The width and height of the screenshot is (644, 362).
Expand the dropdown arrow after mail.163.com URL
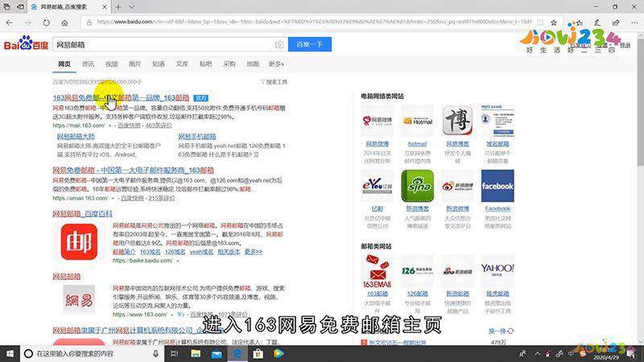click(109, 125)
